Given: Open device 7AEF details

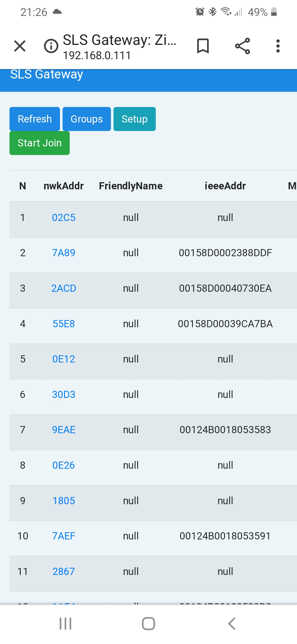Looking at the screenshot, I should [64, 536].
